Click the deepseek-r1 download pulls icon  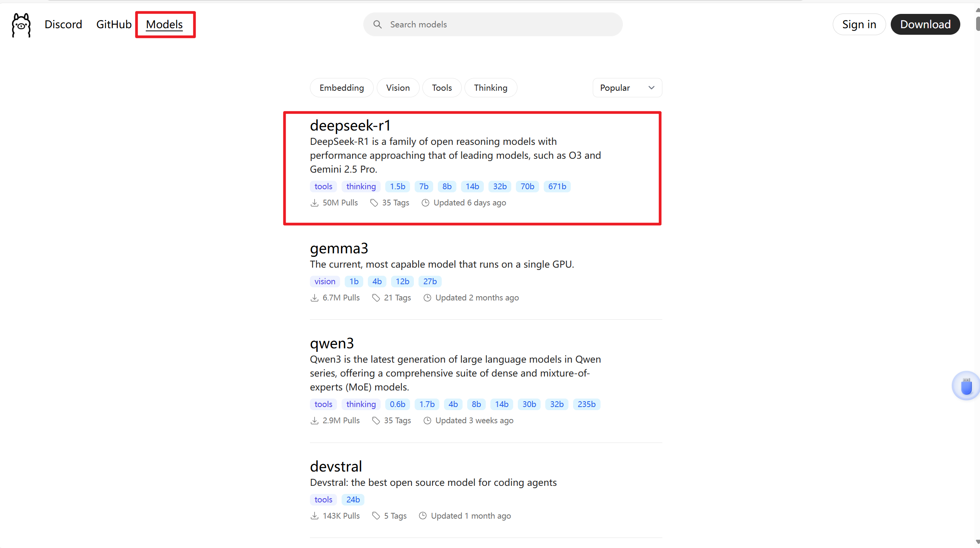315,203
